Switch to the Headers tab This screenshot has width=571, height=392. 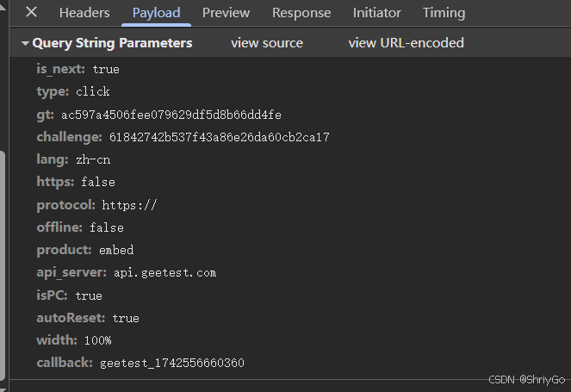[x=84, y=13]
